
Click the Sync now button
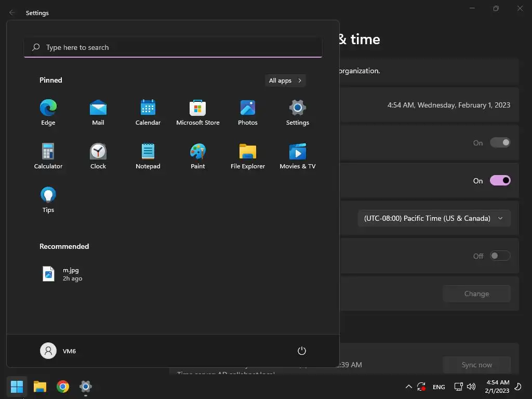point(476,365)
